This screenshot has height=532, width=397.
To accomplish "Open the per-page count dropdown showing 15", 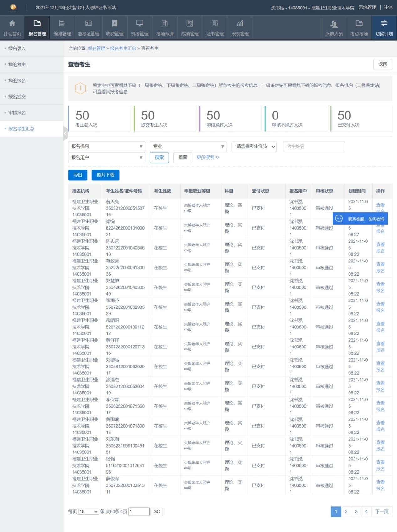I will [x=88, y=512].
